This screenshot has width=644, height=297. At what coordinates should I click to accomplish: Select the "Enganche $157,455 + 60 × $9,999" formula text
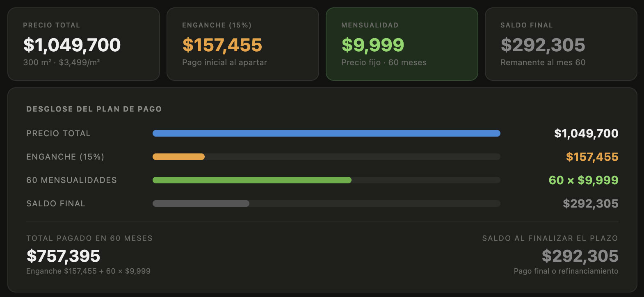pyautogui.click(x=88, y=271)
